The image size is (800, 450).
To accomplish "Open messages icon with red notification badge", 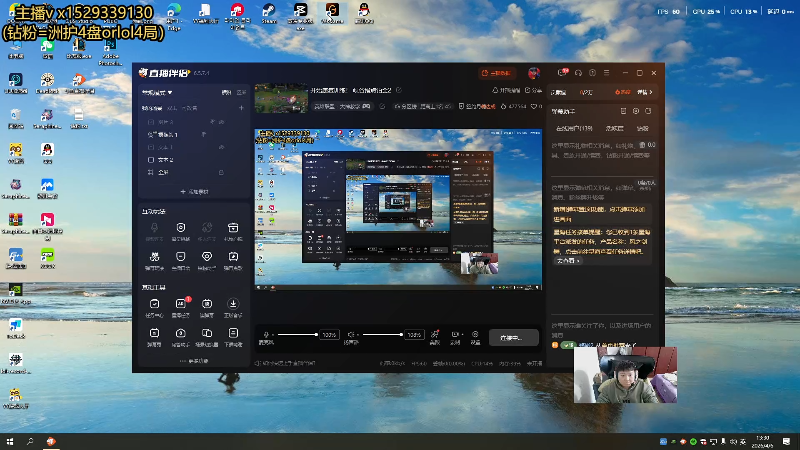I will (x=563, y=72).
